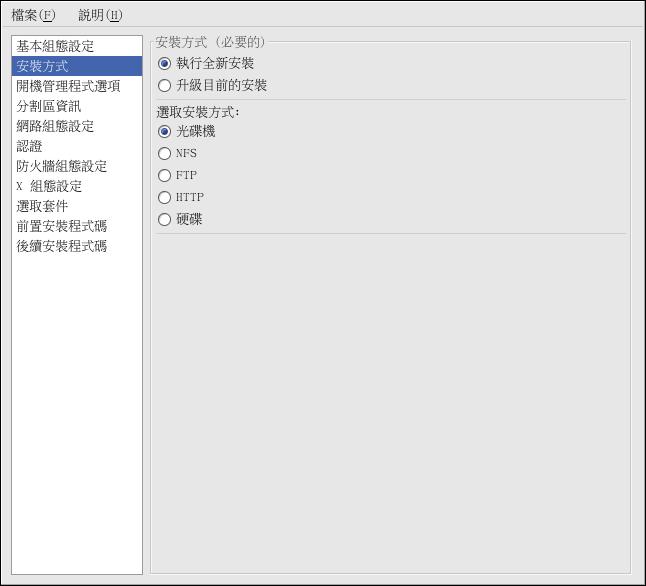Open the 檔案(F) menu
The width and height of the screenshot is (646, 586).
(x=33, y=15)
